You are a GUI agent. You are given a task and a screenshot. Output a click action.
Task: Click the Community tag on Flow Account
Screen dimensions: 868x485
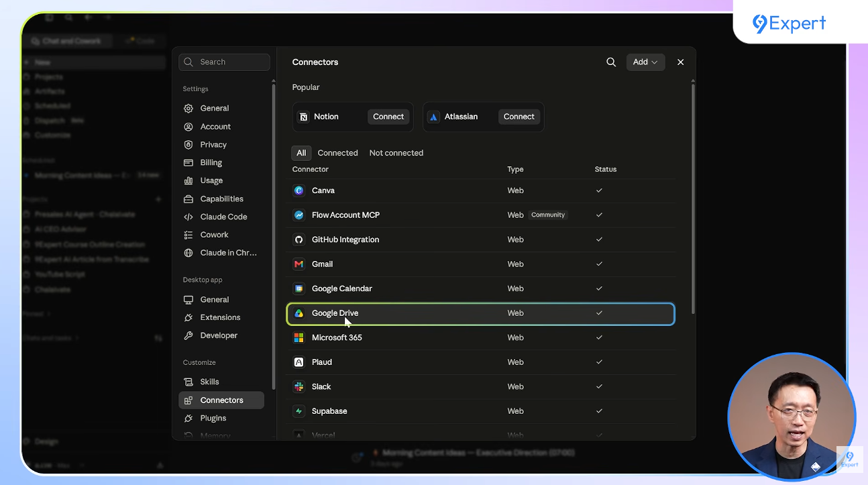548,215
